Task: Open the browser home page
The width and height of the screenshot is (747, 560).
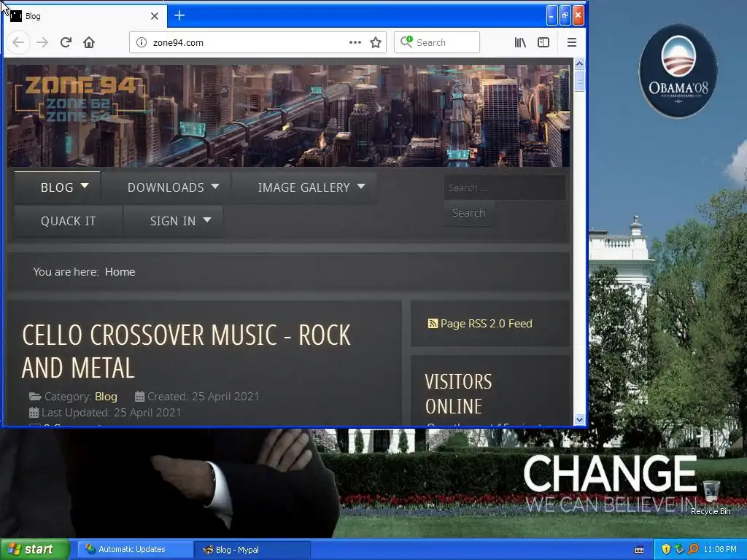Action: [x=89, y=42]
